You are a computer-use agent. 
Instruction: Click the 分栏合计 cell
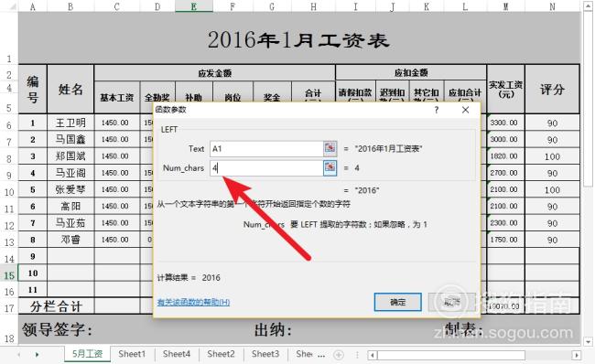pos(56,306)
